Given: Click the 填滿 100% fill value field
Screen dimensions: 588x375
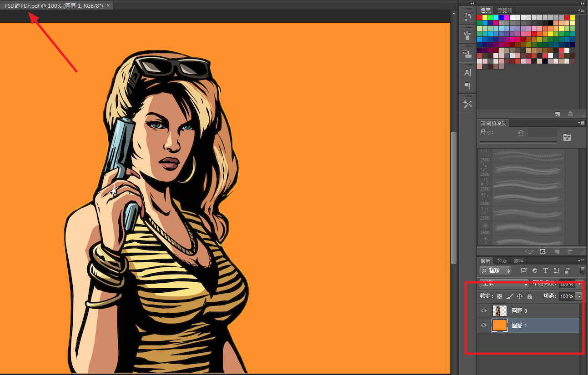Looking at the screenshot, I should (x=567, y=296).
